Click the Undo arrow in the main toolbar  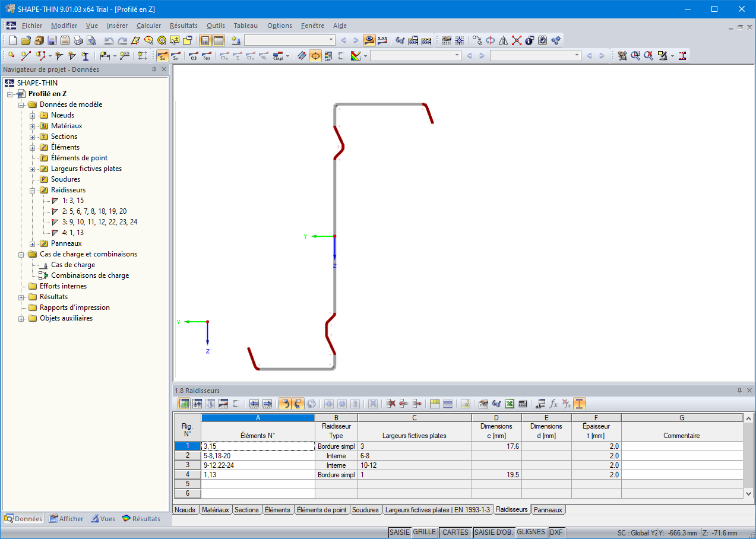[x=108, y=40]
